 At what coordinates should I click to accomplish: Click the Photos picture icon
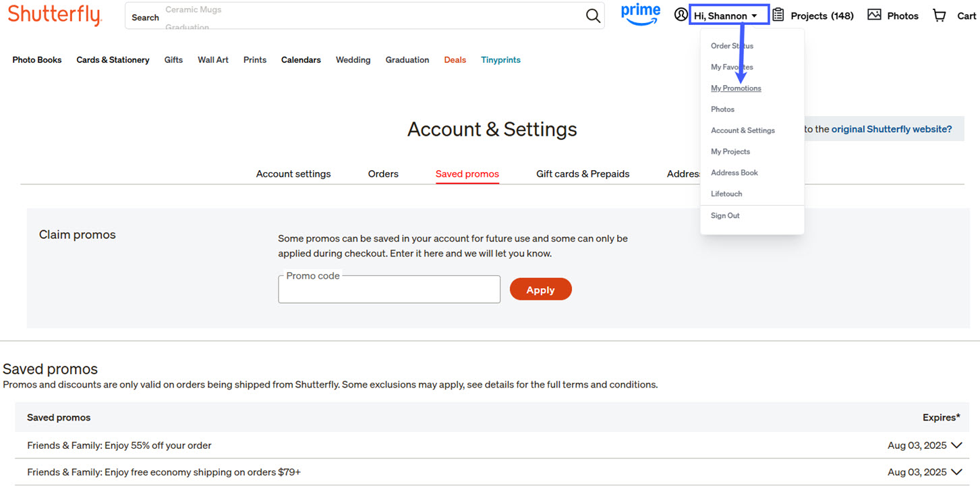point(874,15)
